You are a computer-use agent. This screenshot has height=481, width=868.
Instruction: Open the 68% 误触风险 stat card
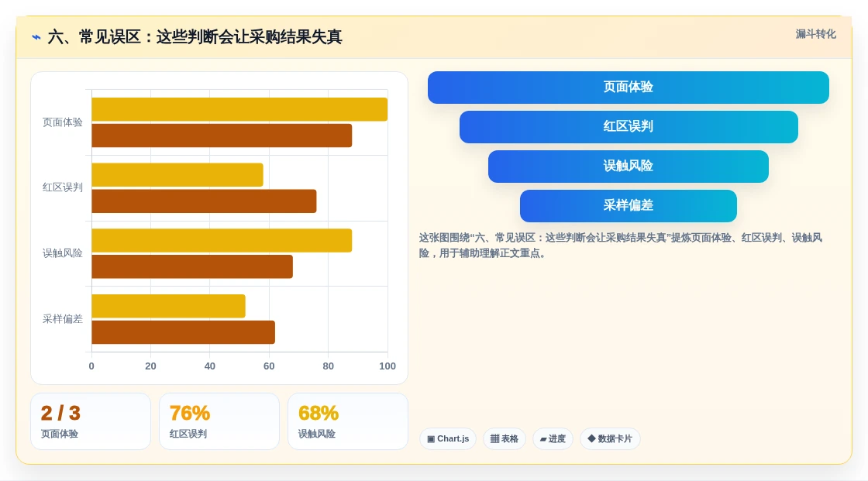348,421
